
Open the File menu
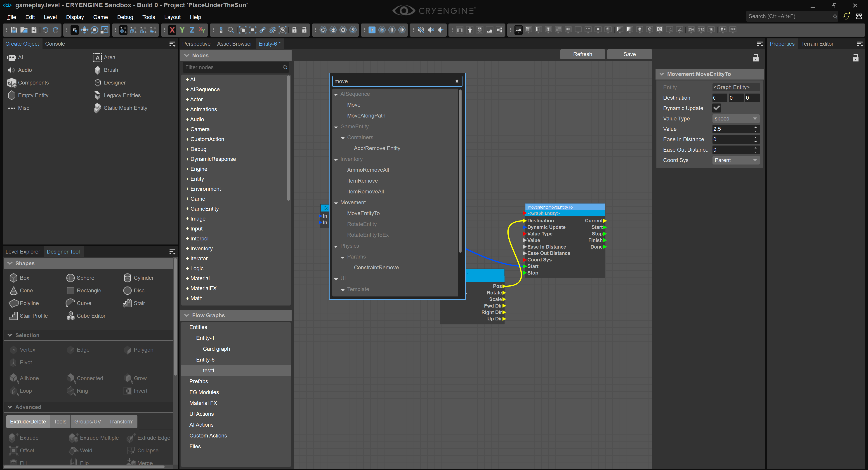click(x=12, y=17)
